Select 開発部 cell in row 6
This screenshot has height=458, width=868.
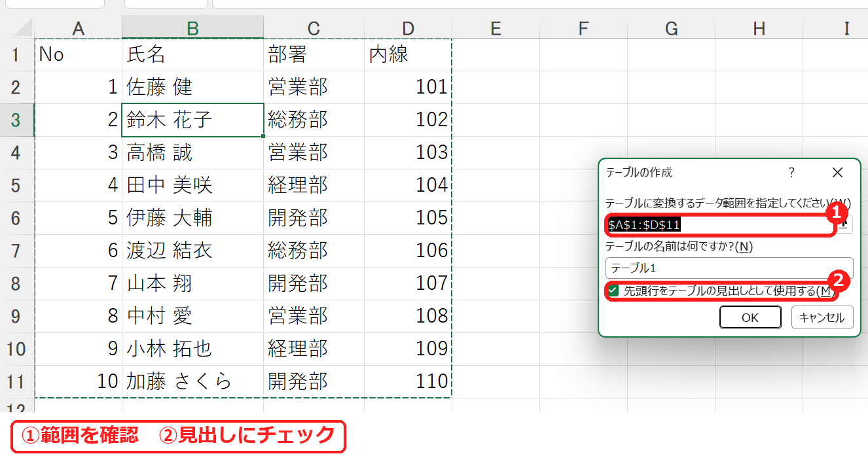coord(314,218)
